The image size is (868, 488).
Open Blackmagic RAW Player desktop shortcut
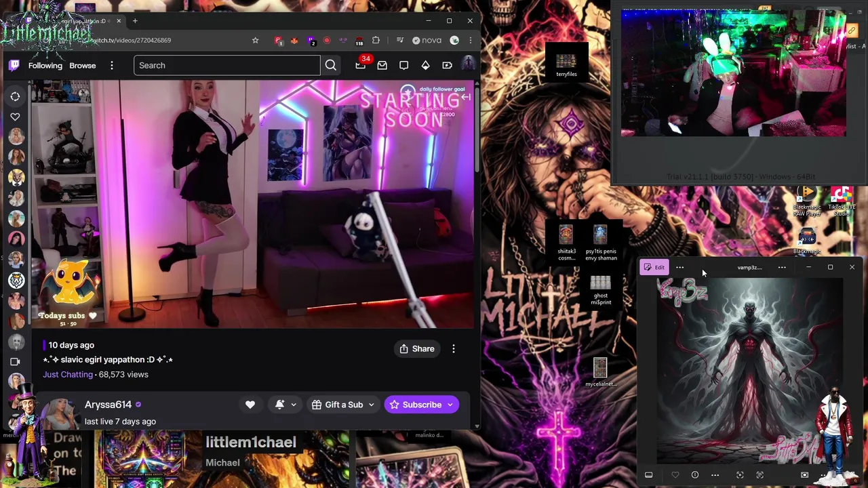click(807, 201)
